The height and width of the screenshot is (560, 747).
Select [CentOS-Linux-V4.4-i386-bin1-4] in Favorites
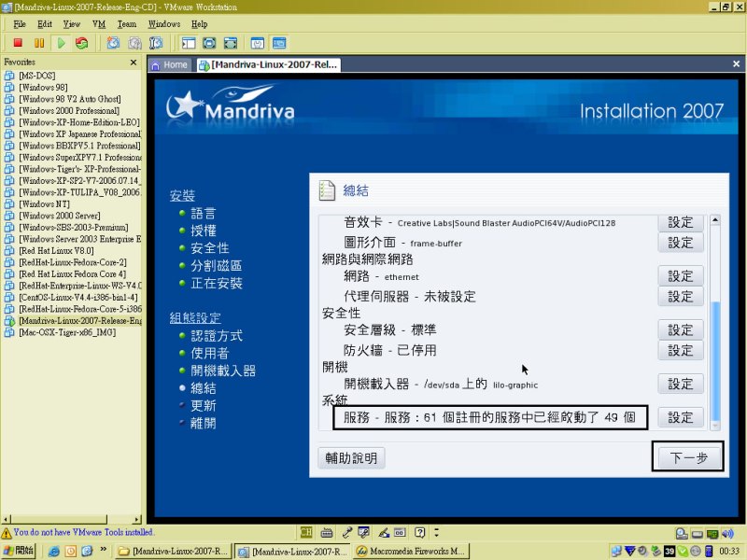pos(78,298)
